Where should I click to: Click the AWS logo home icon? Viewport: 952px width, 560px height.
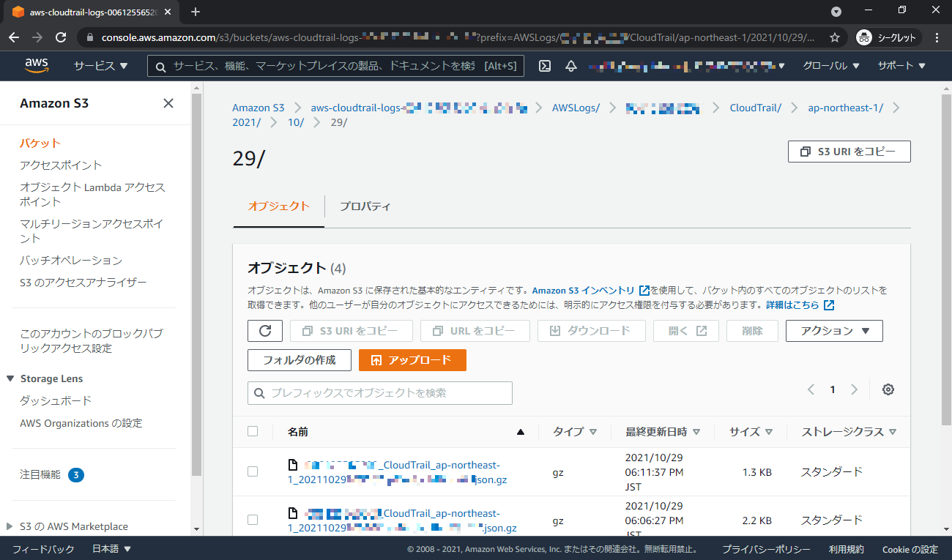point(36,66)
